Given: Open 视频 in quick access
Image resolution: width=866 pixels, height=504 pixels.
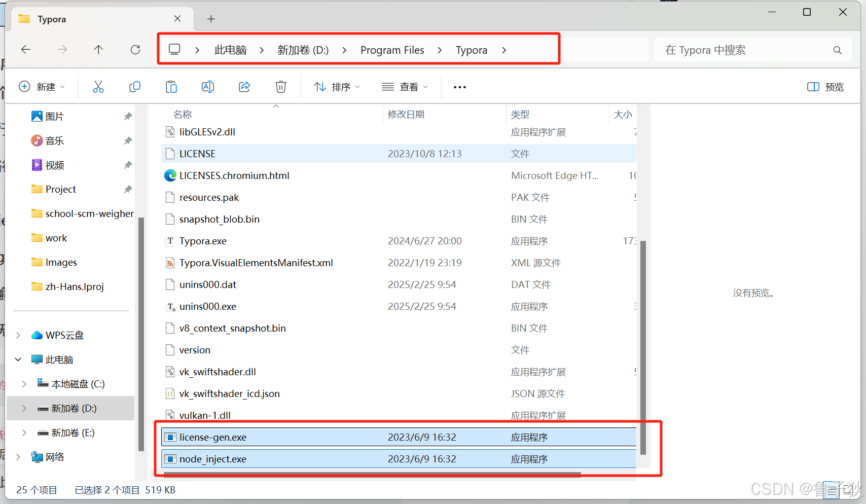Looking at the screenshot, I should click(48, 165).
